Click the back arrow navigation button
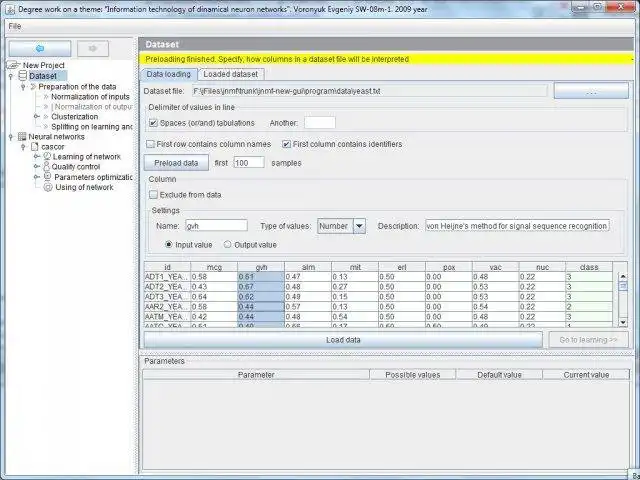The height and width of the screenshot is (480, 640). pos(40,49)
